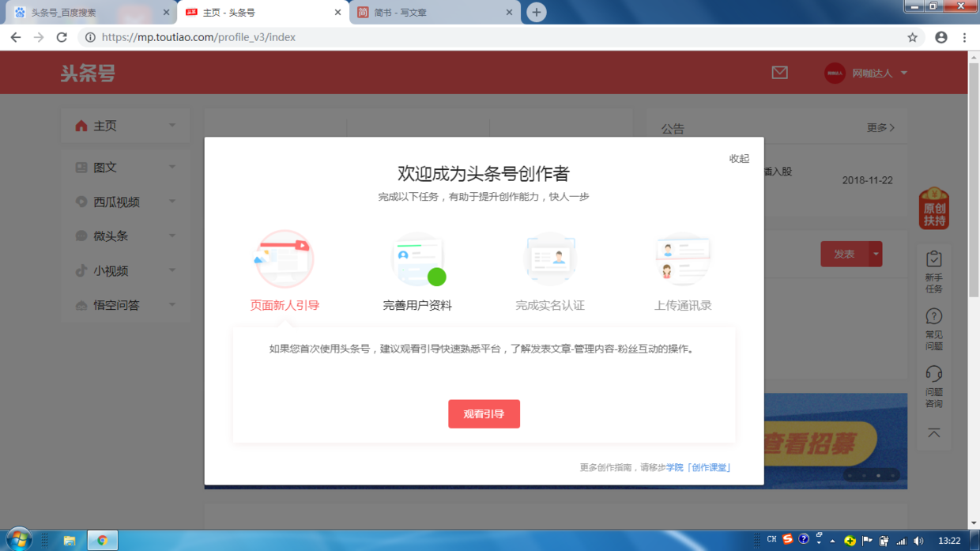Click the 微头条 sidebar icon

(x=81, y=236)
